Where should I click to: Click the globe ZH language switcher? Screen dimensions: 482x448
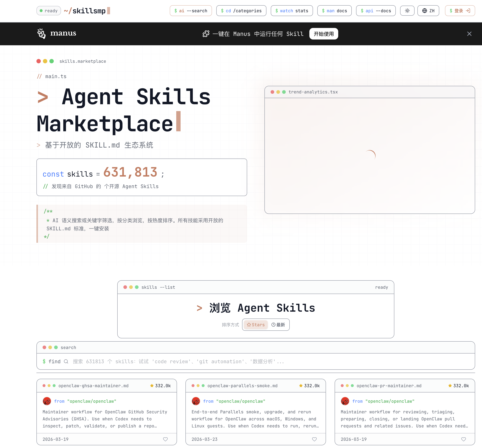tap(428, 11)
